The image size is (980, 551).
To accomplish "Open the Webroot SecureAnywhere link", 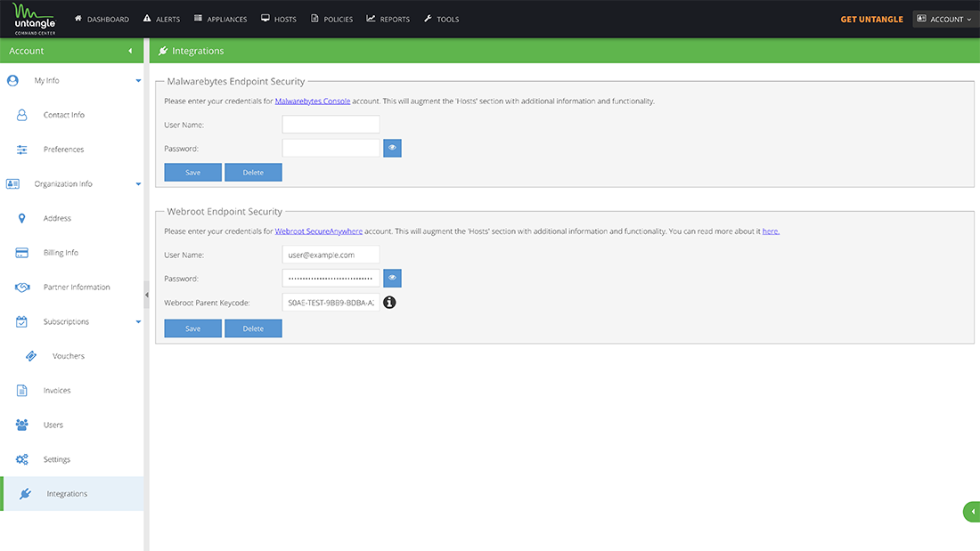I will (x=319, y=231).
